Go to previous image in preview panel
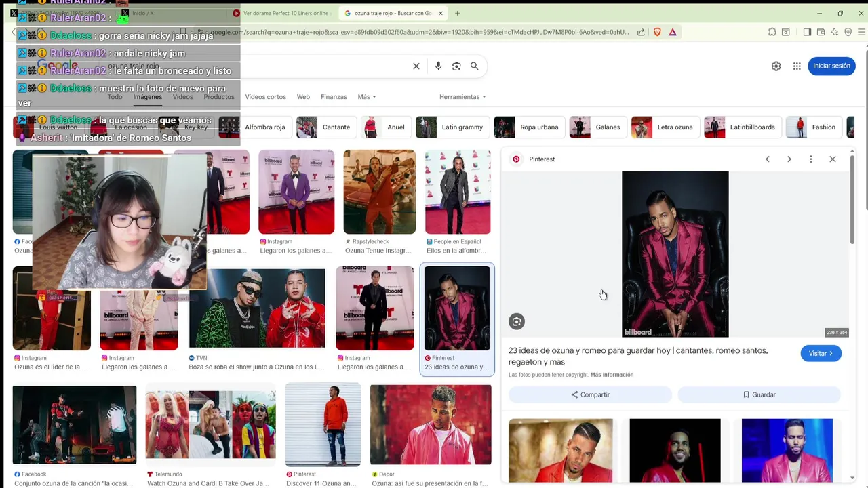 [x=768, y=159]
